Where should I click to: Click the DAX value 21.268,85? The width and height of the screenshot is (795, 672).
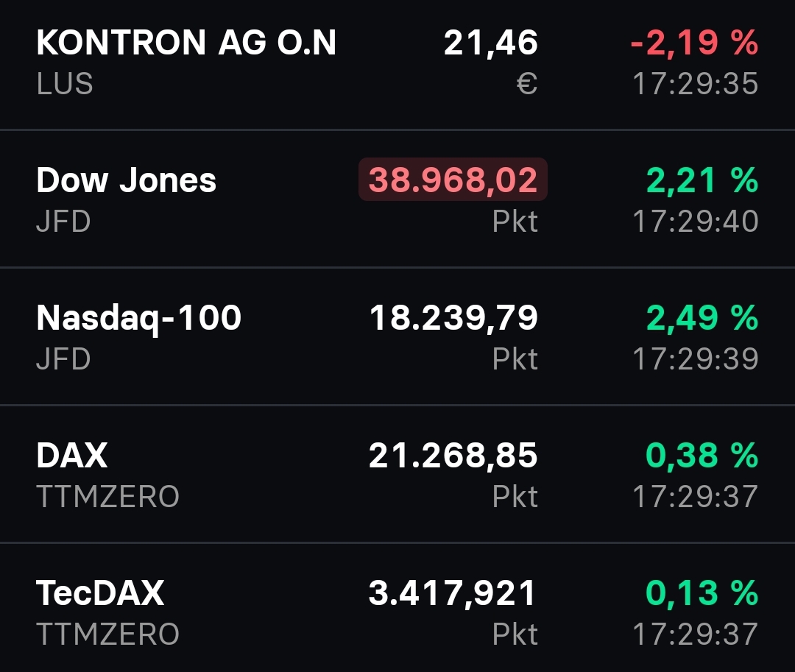click(x=454, y=455)
